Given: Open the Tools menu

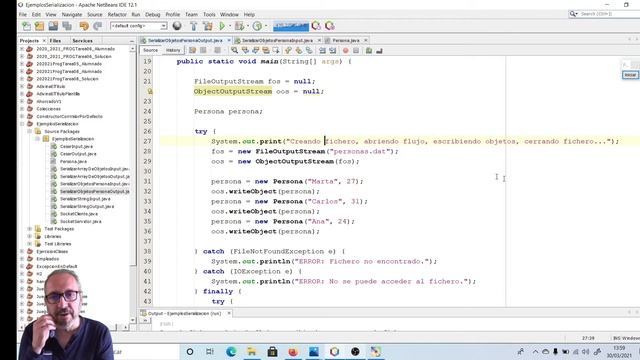Looking at the screenshot, I should 209,14.
